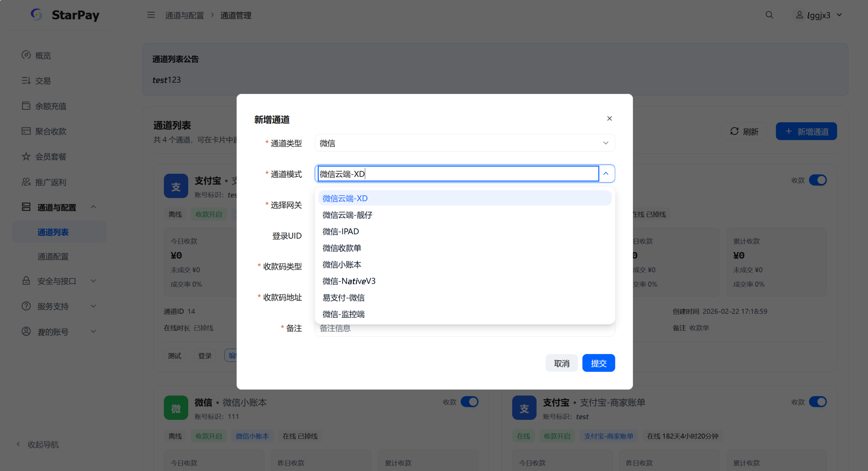
Task: Click the 会员套餐 star icon
Action: (26, 156)
